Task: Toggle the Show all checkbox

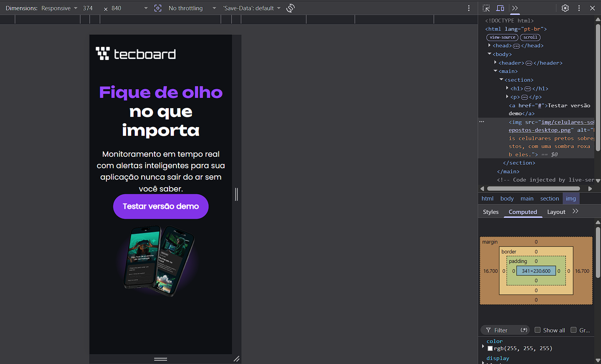Action: pos(537,330)
